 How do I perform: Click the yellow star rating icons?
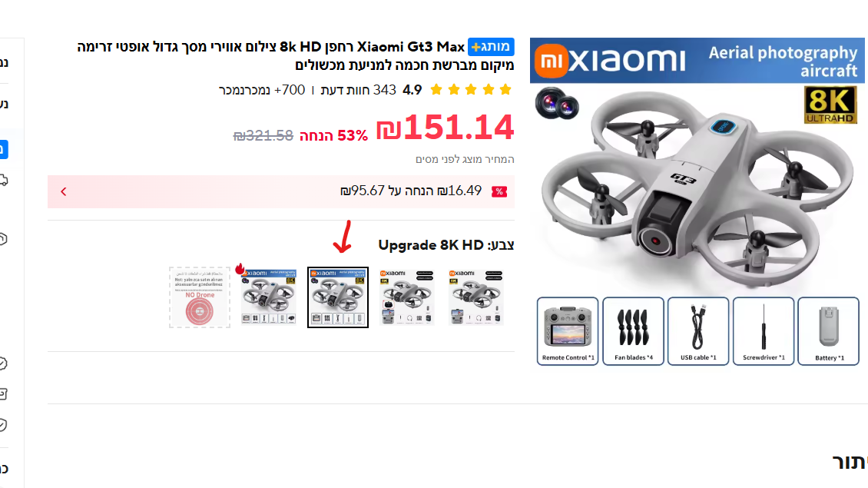(x=471, y=90)
